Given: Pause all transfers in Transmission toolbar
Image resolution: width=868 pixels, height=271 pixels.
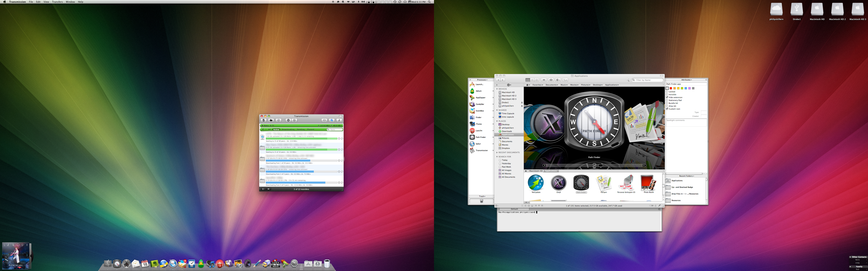Looking at the screenshot, I should pyautogui.click(x=288, y=120).
